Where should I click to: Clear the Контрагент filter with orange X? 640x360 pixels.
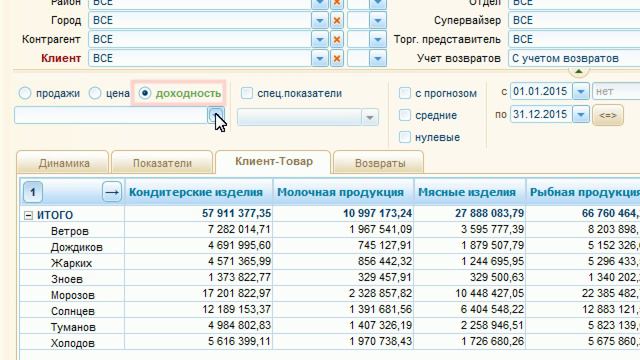(x=337, y=39)
